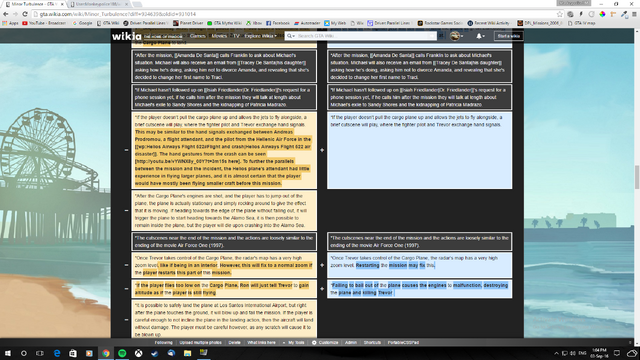Open the Apps bookmarks shortcut
This screenshot has width=640, height=360.
pyautogui.click(x=11, y=23)
